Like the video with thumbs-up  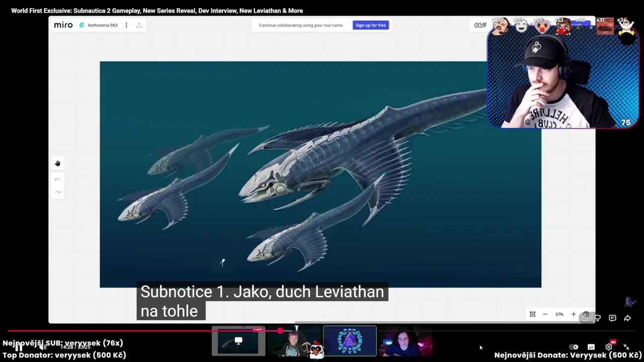click(x=585, y=318)
